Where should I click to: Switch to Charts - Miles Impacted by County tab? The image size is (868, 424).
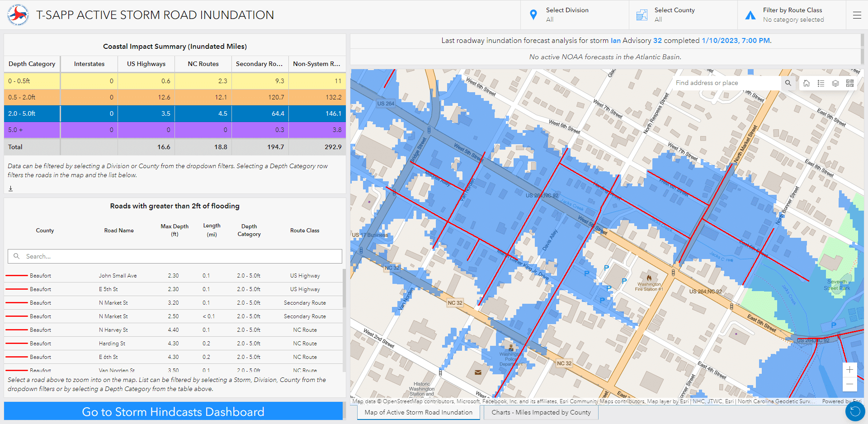click(541, 412)
